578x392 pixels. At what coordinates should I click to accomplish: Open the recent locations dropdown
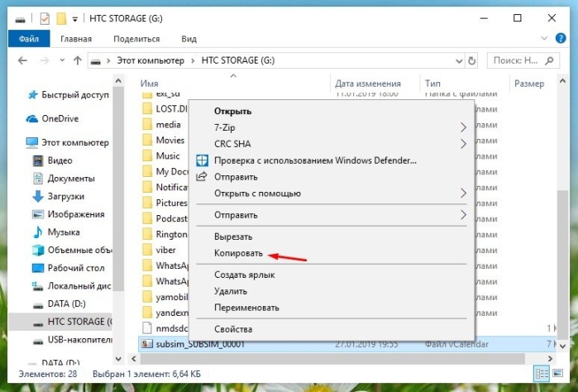click(62, 60)
